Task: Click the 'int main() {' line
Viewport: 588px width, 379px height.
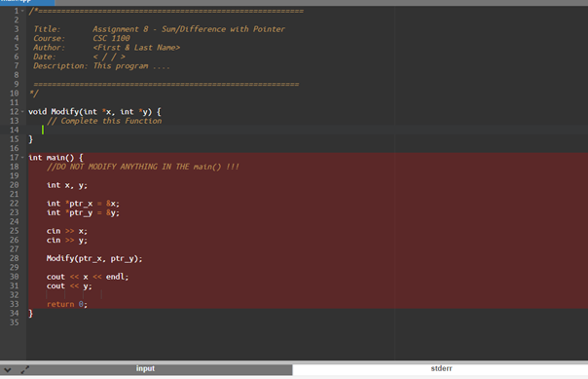Action: point(55,158)
